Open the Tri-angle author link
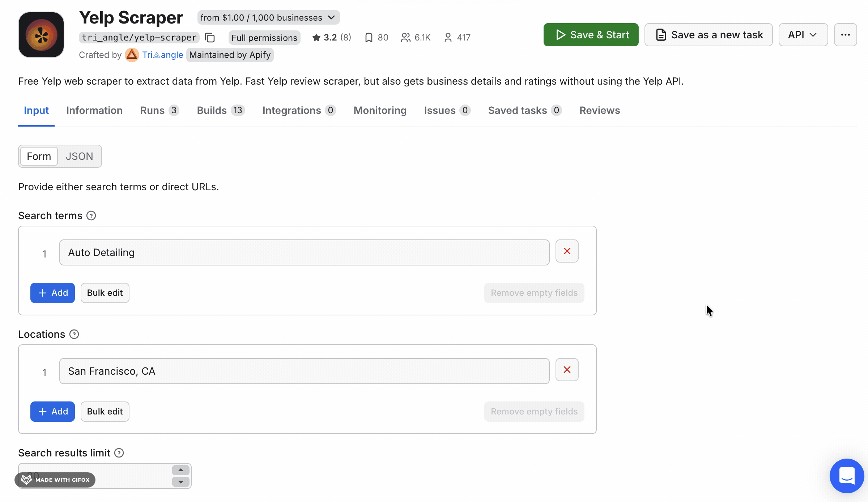 pyautogui.click(x=163, y=55)
